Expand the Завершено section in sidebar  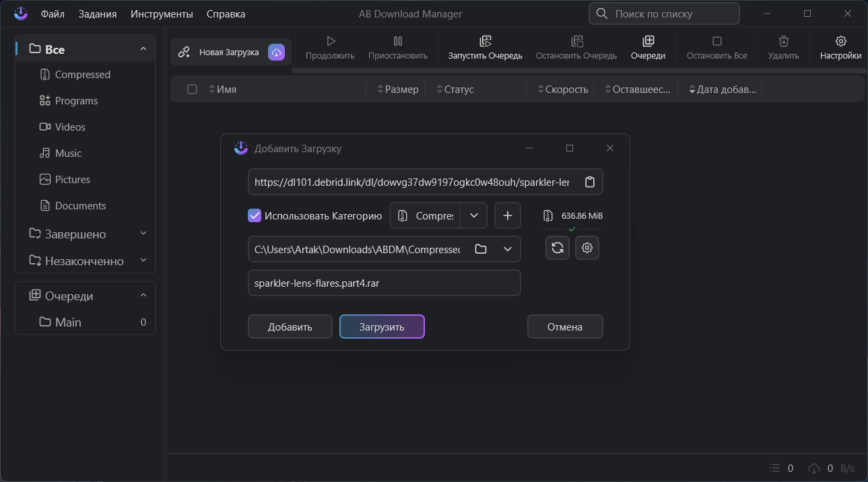tap(143, 234)
